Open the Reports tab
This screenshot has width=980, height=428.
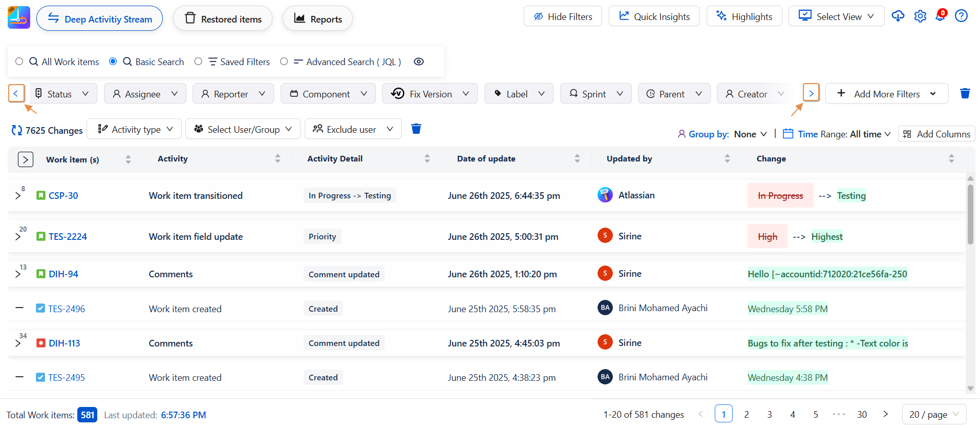click(317, 19)
